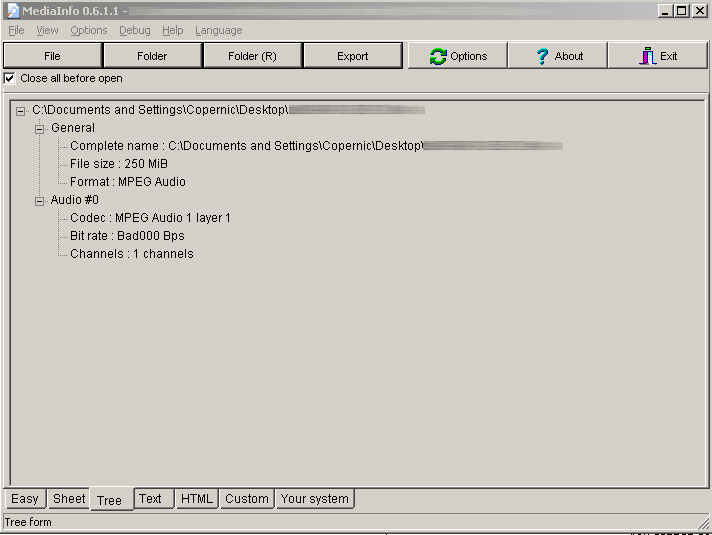Viewport: 712px width, 535px height.
Task: Toggle Close all before open checkbox
Action: click(x=10, y=79)
